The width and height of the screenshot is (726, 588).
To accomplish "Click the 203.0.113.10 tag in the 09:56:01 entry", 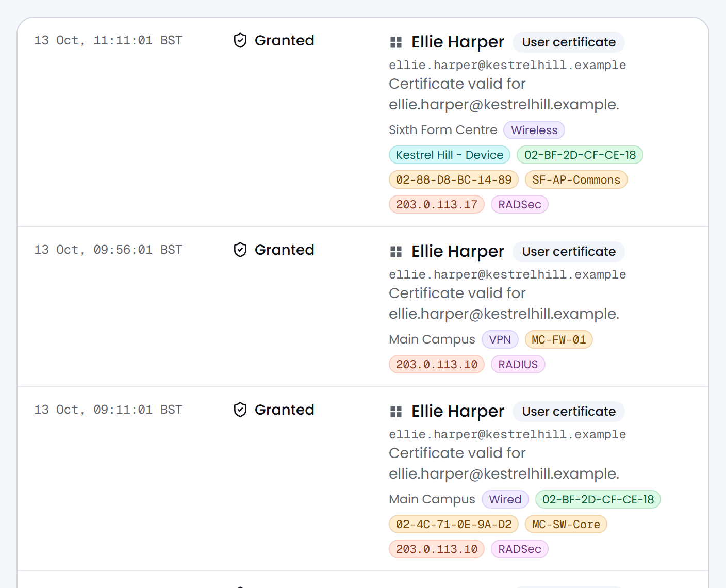I will pyautogui.click(x=437, y=364).
